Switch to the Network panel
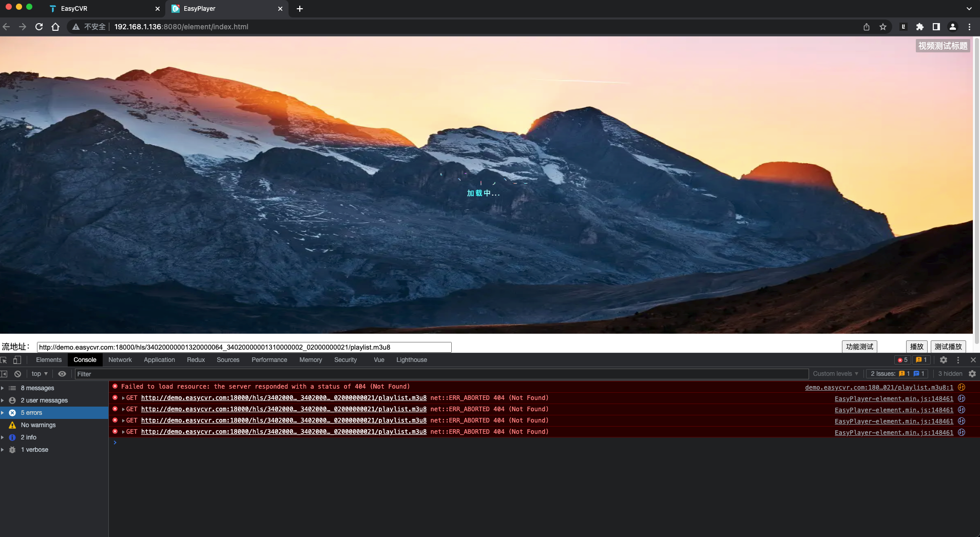This screenshot has height=537, width=980. point(120,360)
